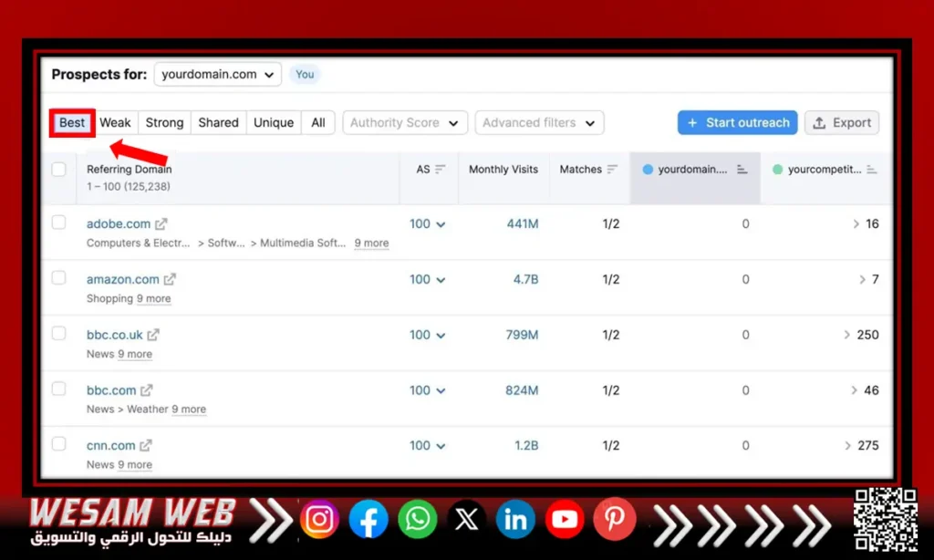The image size is (934, 560).
Task: Check the adobe.com row checkbox
Action: [x=59, y=223]
